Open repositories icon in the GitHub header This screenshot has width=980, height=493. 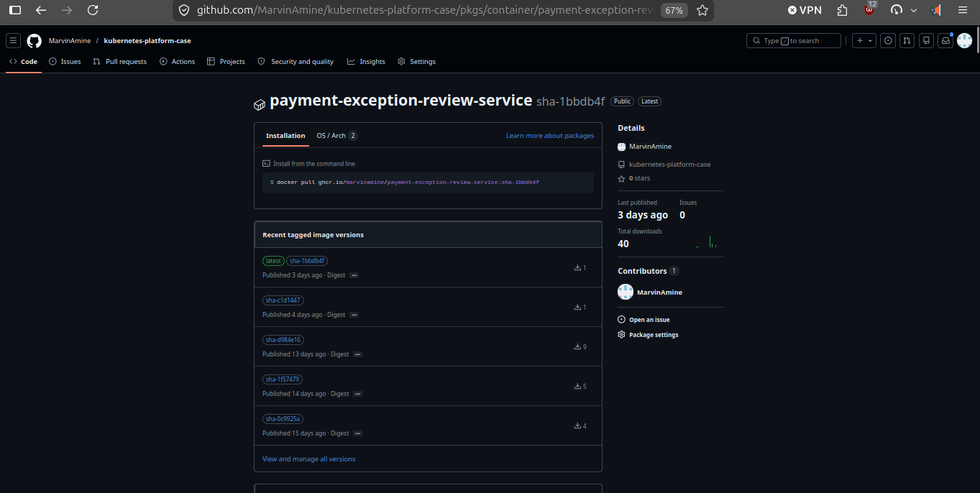click(x=927, y=41)
